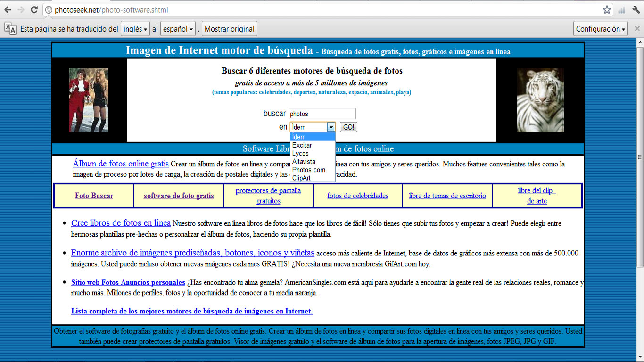This screenshot has width=644, height=362.
Task: Click the Mostrar original button
Action: coord(230,29)
